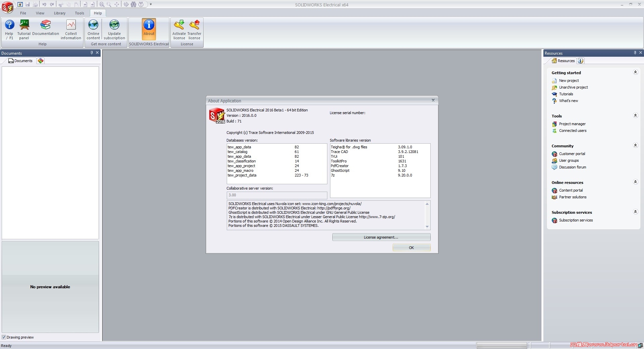The width and height of the screenshot is (644, 349).
Task: Click the credits text scrollbar up arrow
Action: tap(427, 204)
